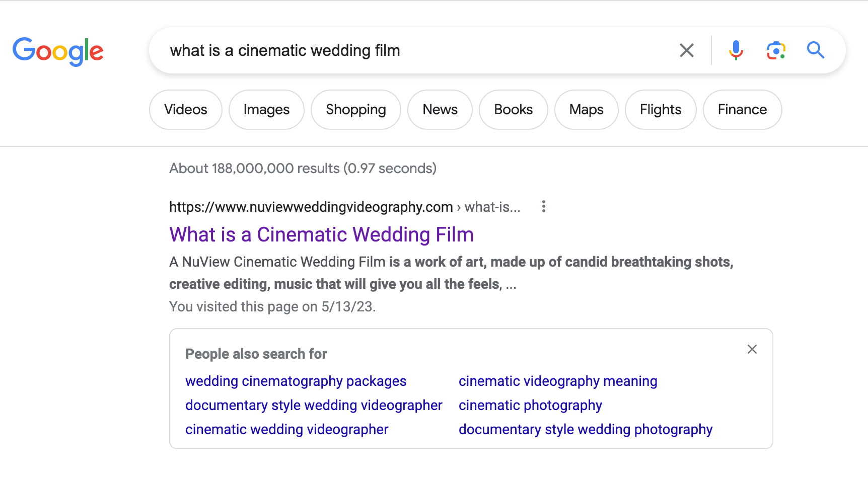
Task: Search cinematic videography meaning
Action: pos(558,381)
